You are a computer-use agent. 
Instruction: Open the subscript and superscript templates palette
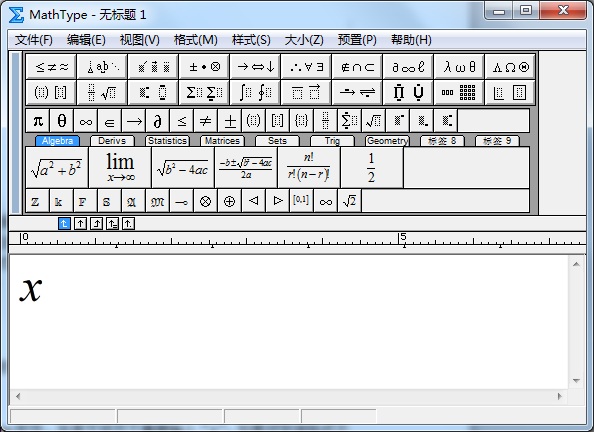[153, 92]
